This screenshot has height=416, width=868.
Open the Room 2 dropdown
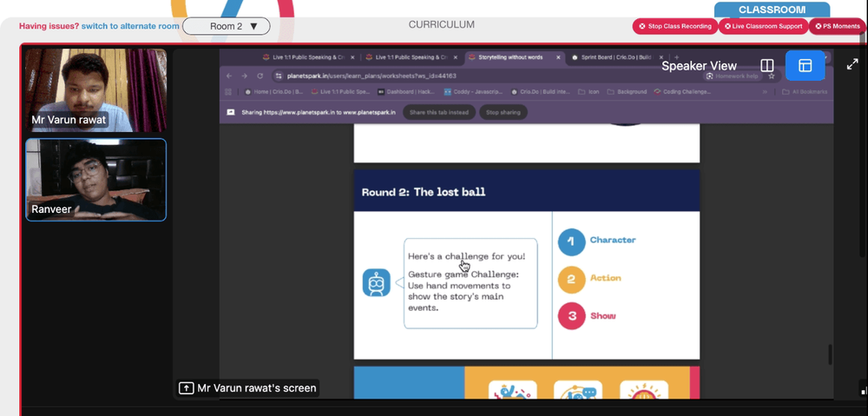227,26
